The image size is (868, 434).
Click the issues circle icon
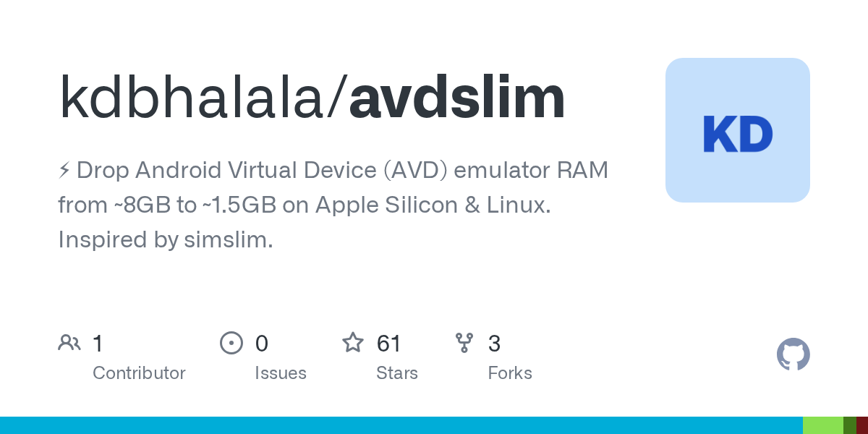pos(231,343)
